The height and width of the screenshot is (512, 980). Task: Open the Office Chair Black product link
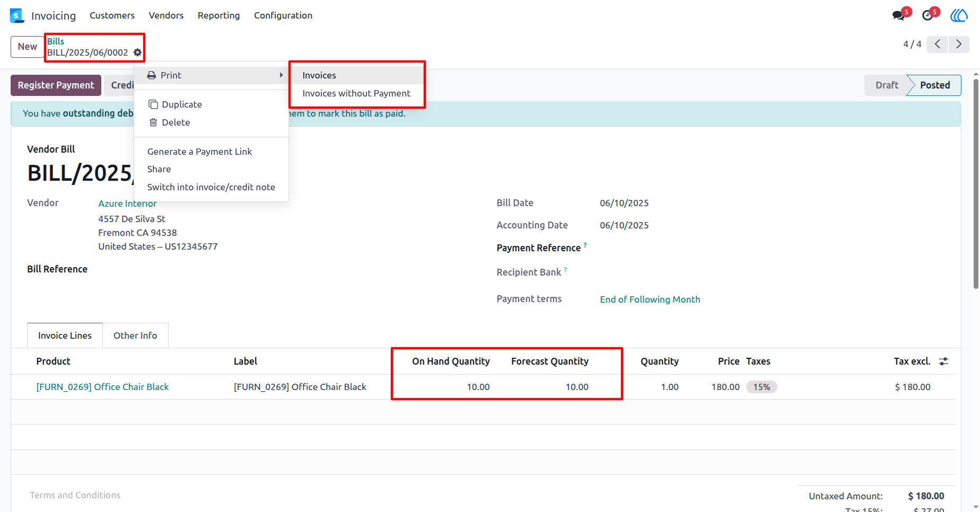102,387
